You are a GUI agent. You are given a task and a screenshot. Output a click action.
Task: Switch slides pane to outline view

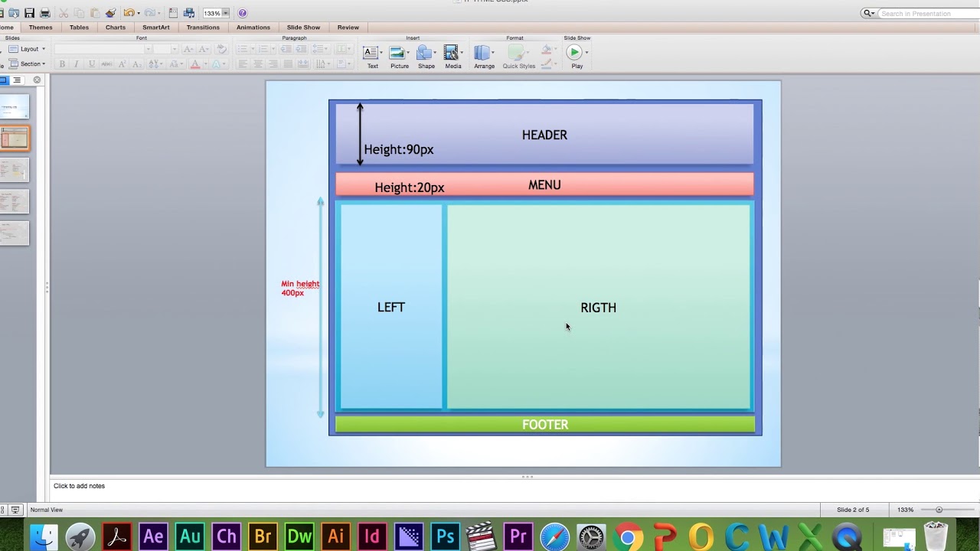(x=17, y=80)
